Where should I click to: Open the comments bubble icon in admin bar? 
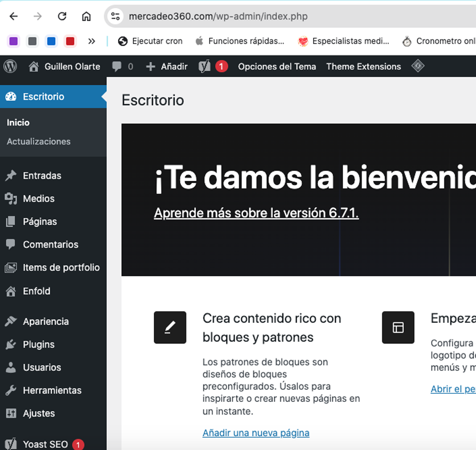[117, 67]
